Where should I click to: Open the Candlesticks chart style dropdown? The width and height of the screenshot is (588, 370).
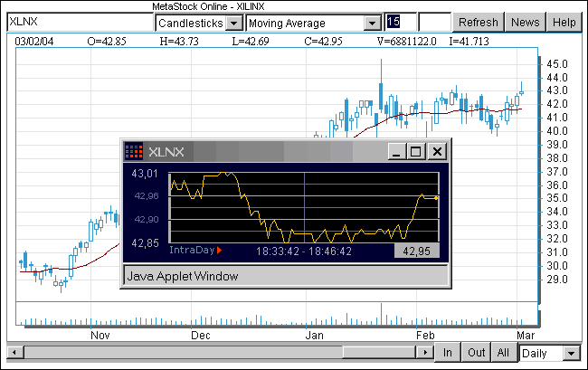point(233,24)
